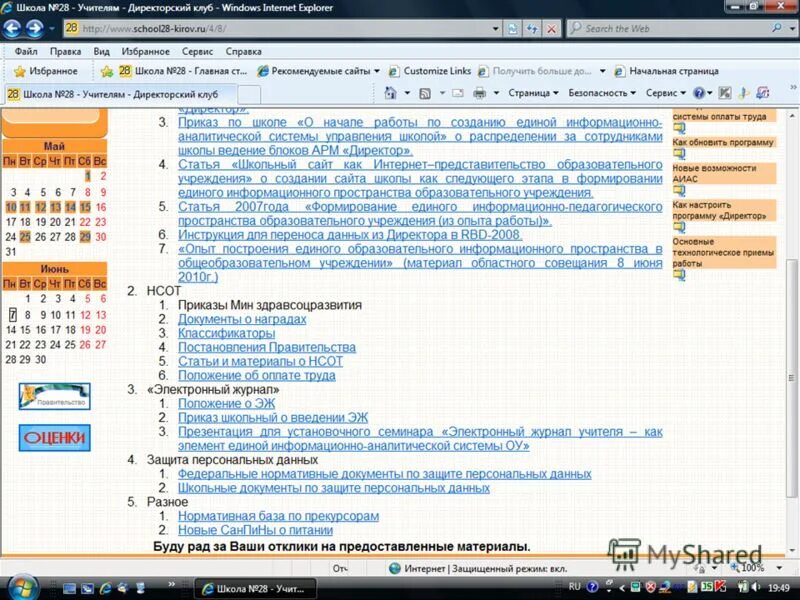The height and width of the screenshot is (600, 800).
Task: Click the Правительство banner image
Action: point(55,396)
